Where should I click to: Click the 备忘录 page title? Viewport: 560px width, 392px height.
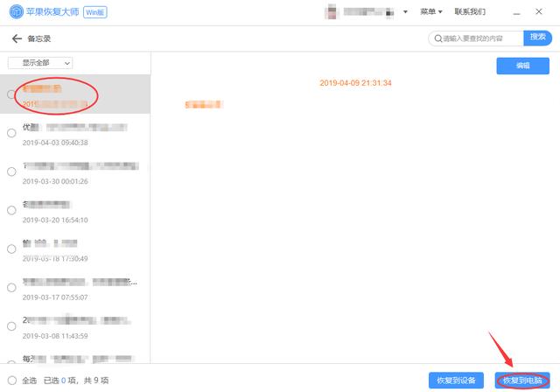(38, 38)
